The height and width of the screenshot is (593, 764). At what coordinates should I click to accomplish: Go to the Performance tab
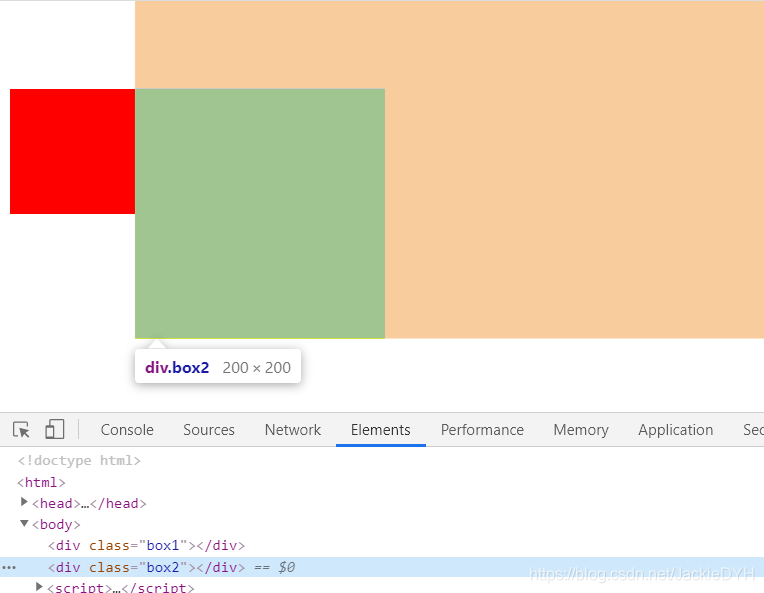(x=482, y=430)
